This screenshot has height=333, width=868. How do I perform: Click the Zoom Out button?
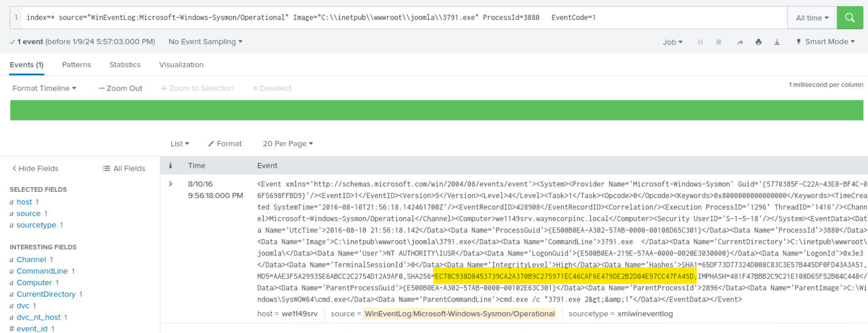(x=121, y=88)
